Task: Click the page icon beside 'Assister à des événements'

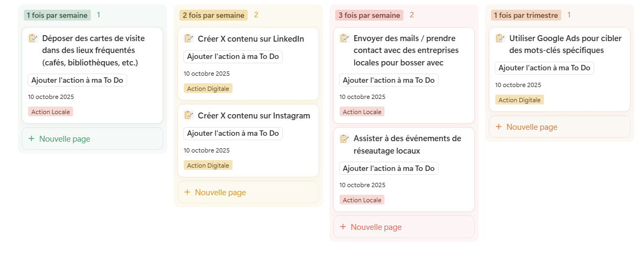Action: pyautogui.click(x=344, y=138)
